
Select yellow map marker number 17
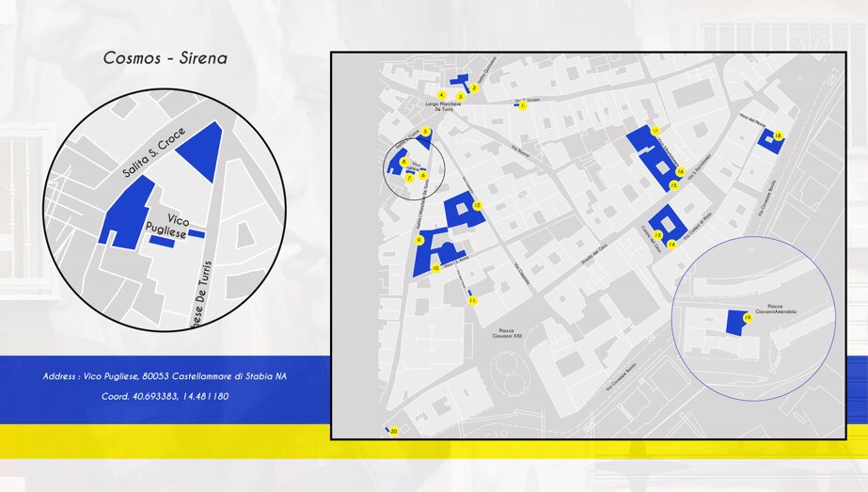(655, 132)
